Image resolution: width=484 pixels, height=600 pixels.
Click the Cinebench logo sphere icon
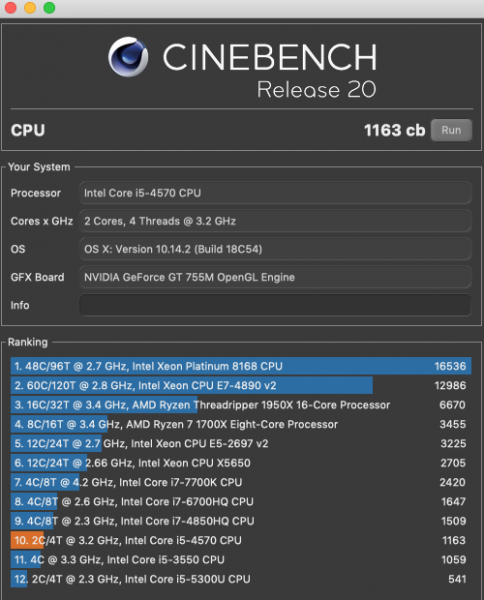tap(128, 57)
